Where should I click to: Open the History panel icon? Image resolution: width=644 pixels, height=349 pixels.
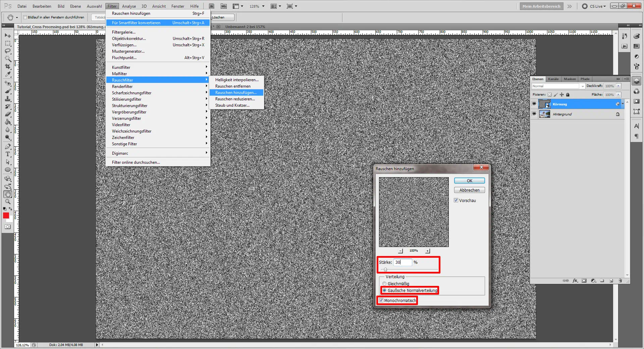tap(625, 36)
